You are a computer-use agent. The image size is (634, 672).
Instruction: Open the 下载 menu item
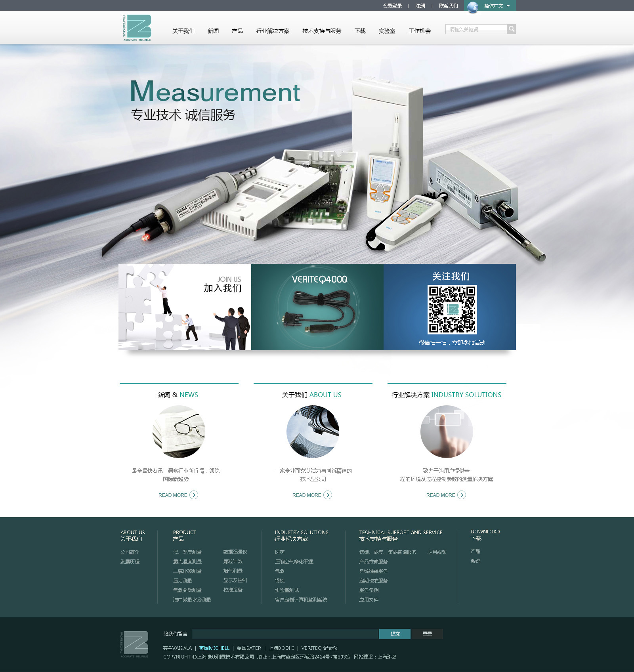click(360, 31)
